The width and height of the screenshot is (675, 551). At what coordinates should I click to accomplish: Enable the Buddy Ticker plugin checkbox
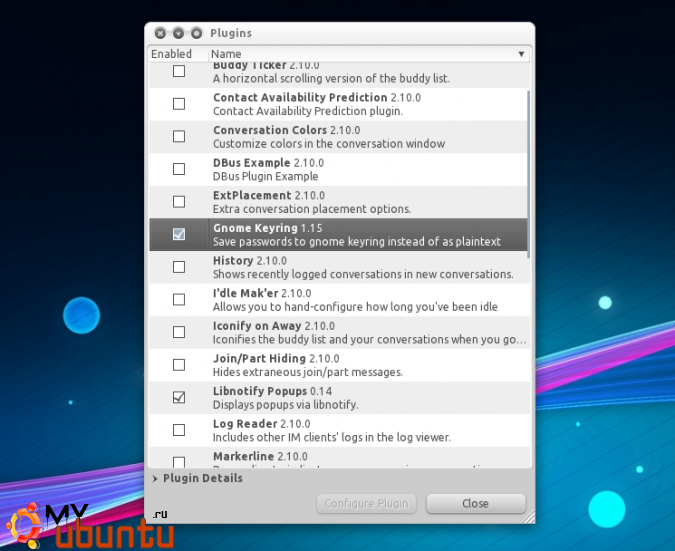pyautogui.click(x=179, y=71)
